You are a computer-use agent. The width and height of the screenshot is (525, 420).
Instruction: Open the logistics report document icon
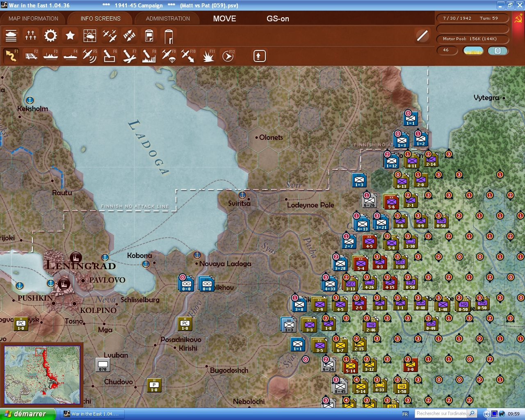(149, 36)
